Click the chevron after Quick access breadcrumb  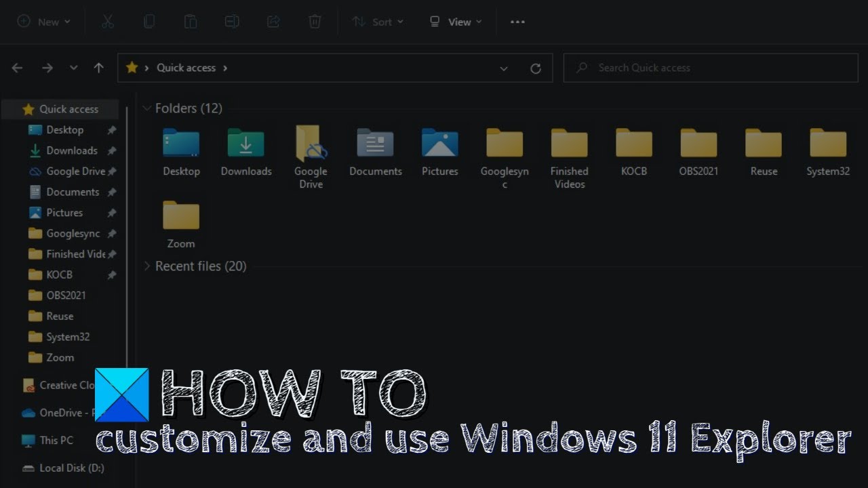point(225,68)
